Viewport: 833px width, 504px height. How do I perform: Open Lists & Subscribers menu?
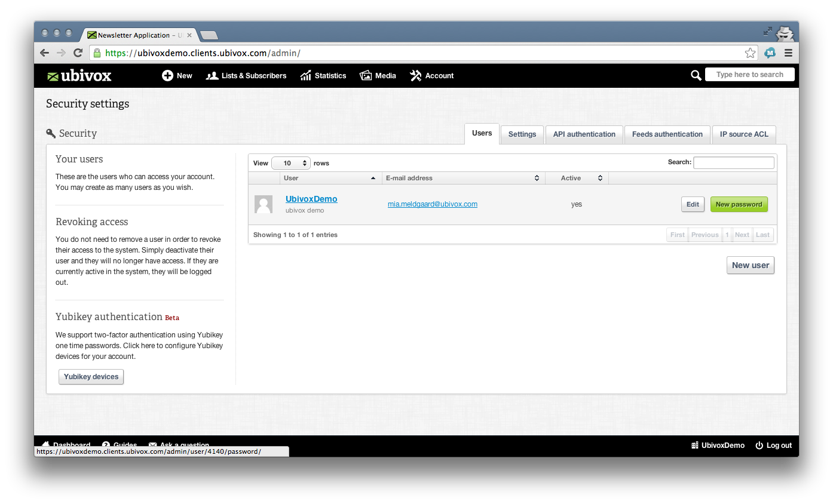coord(246,76)
